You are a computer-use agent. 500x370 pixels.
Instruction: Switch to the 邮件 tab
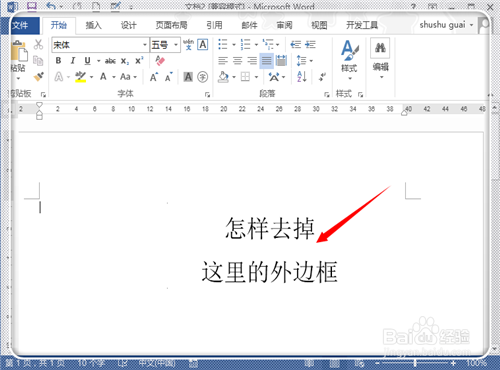click(249, 25)
